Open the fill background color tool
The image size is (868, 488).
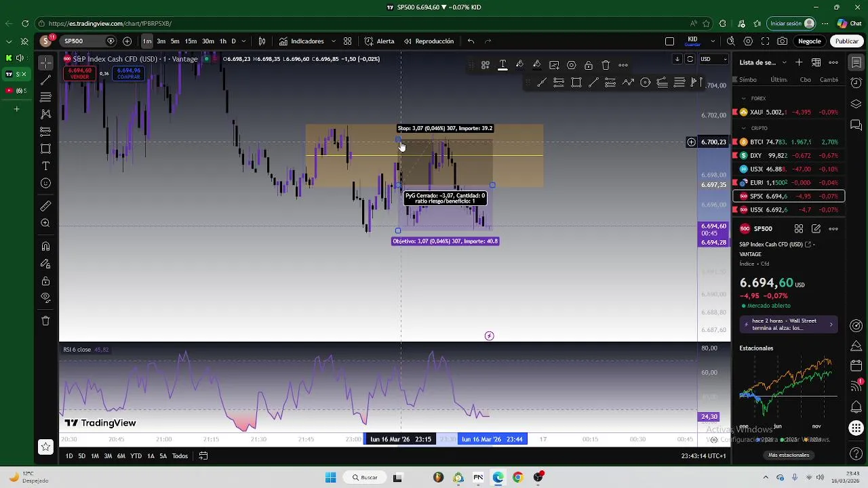click(x=536, y=65)
